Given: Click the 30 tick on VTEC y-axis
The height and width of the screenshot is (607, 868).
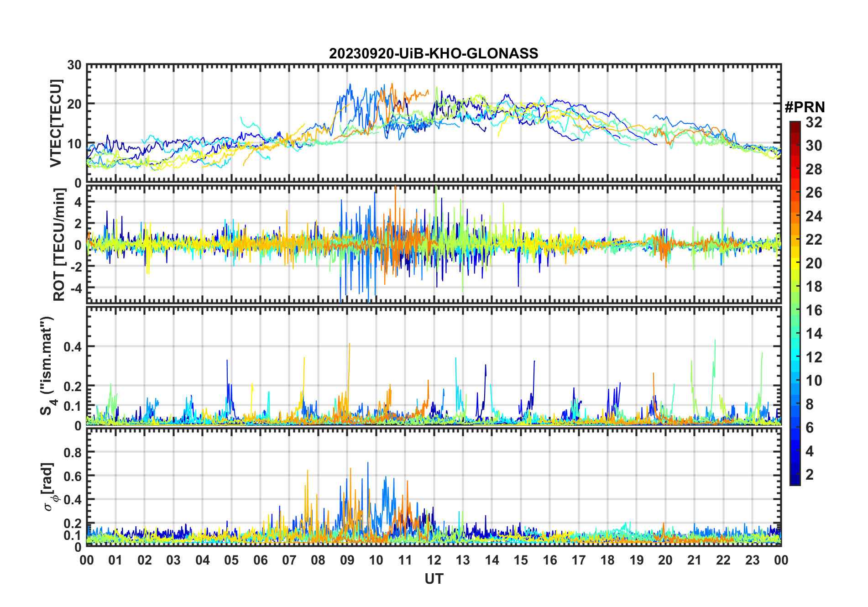Looking at the screenshot, I should (74, 65).
